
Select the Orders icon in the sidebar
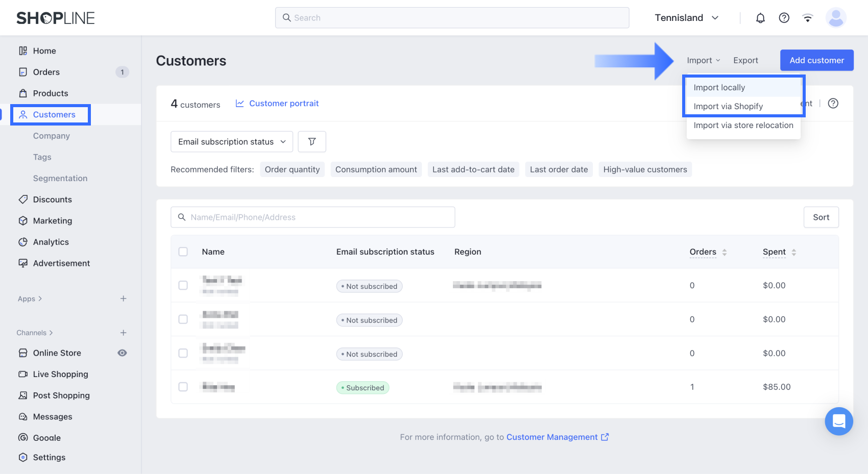tap(23, 72)
